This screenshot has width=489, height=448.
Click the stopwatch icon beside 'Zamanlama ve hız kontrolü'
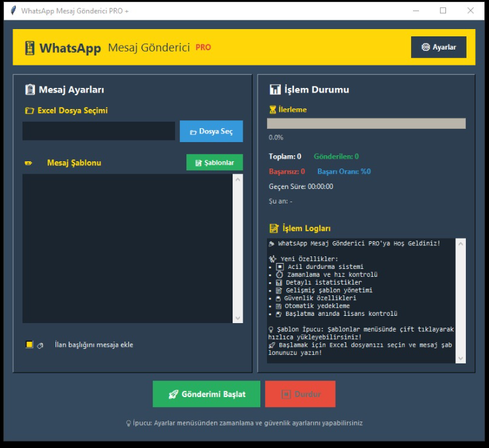pos(280,275)
